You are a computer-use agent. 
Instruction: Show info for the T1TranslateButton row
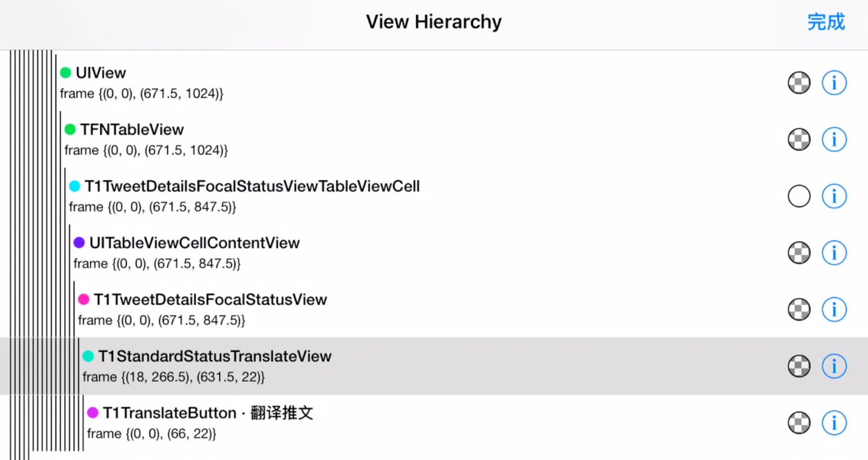click(834, 423)
